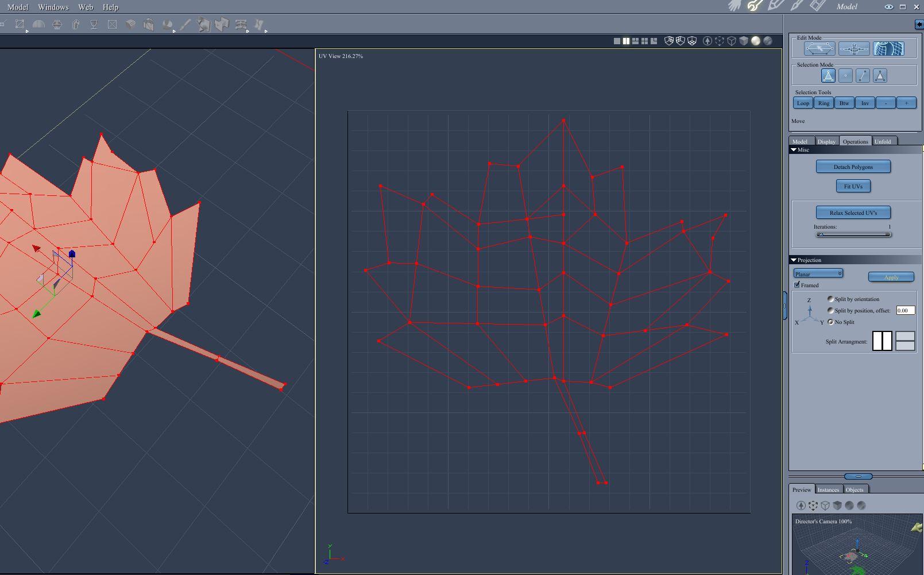The height and width of the screenshot is (575, 924).
Task: Click the Fit UVs button
Action: [x=853, y=186]
